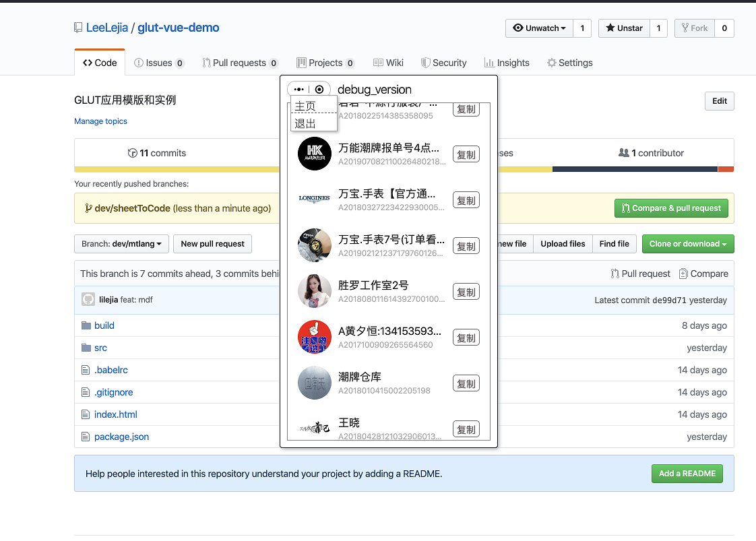Click the lilejia commit author avatar

[88, 299]
